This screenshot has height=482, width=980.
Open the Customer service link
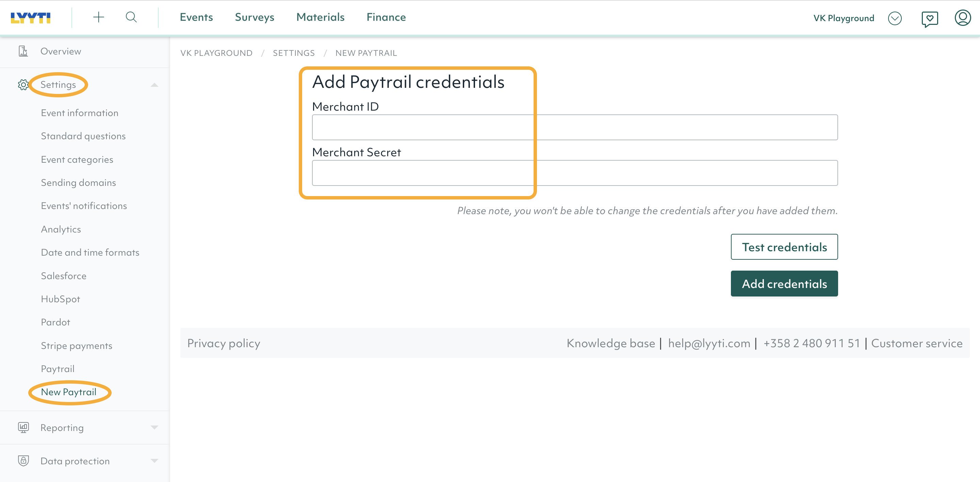(917, 343)
